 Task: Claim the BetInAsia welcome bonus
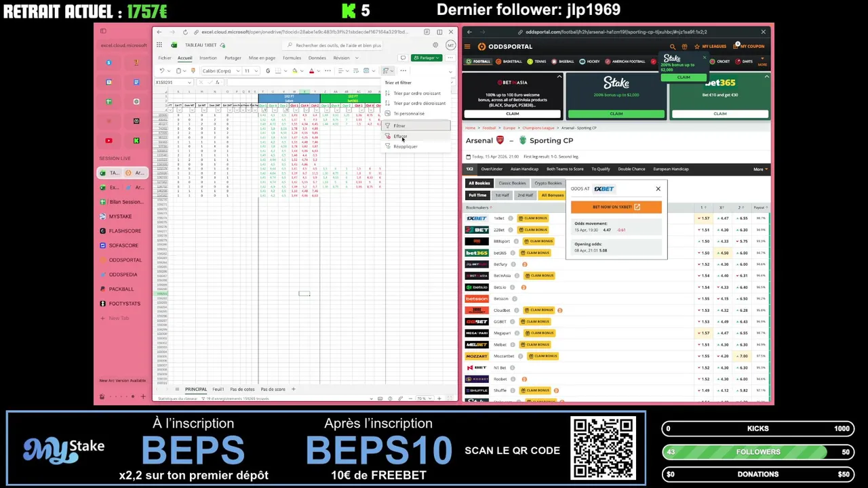(x=512, y=114)
